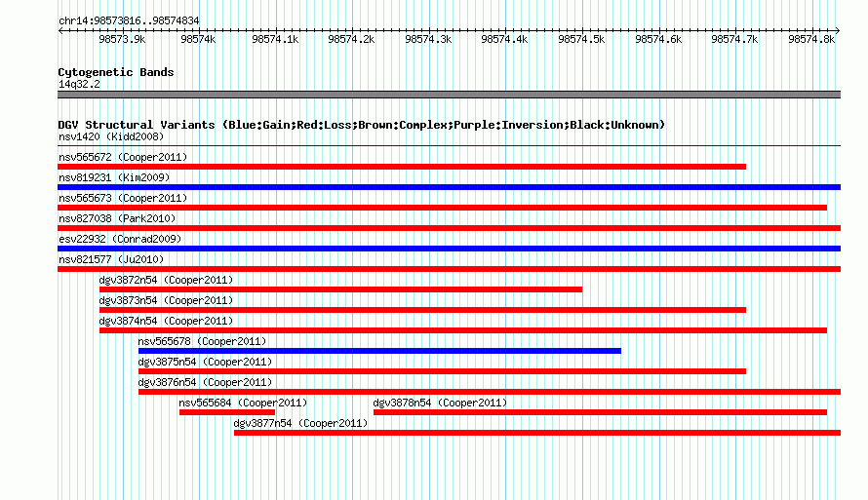Click ruler tick labeled 98574.6k
The height and width of the screenshot is (500, 868).
(658, 39)
